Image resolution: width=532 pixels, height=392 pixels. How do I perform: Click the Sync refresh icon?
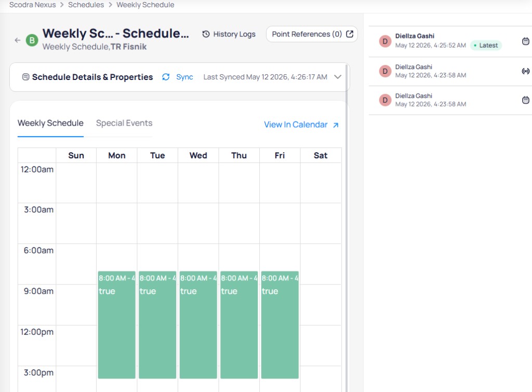[166, 77]
